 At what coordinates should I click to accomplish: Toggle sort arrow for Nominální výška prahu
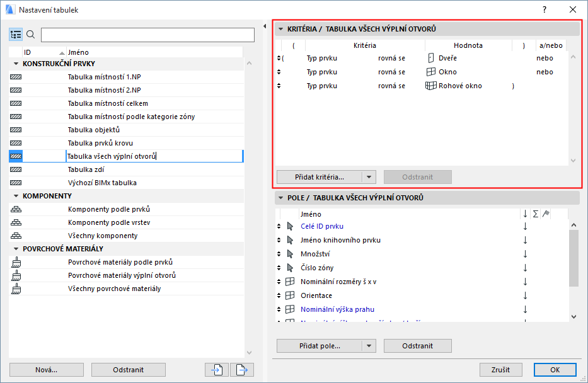(x=525, y=309)
